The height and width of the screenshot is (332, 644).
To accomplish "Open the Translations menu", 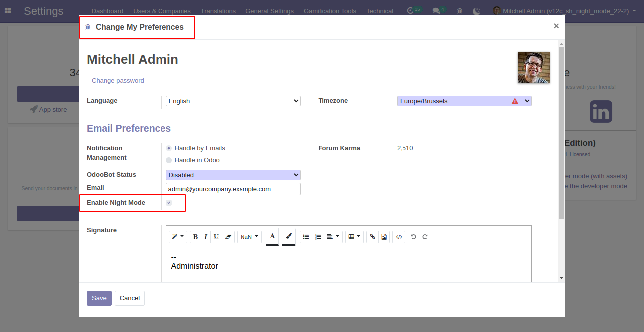I will [218, 11].
